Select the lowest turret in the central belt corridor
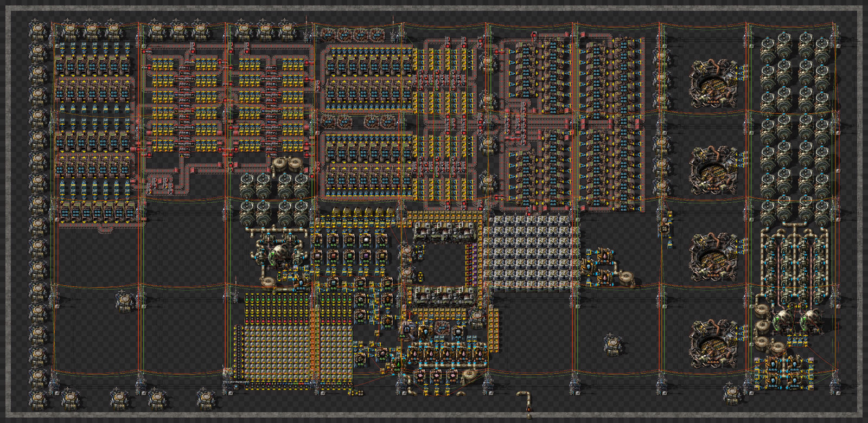This screenshot has height=423, width=868. [x=488, y=184]
